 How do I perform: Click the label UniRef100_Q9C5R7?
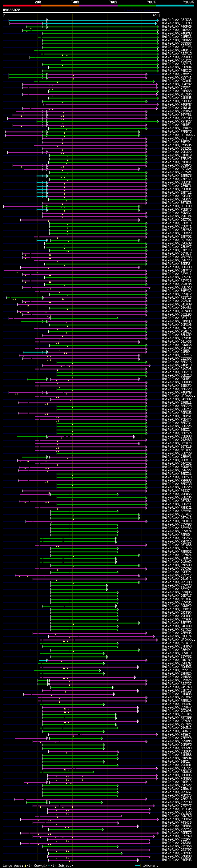(177, 785)
